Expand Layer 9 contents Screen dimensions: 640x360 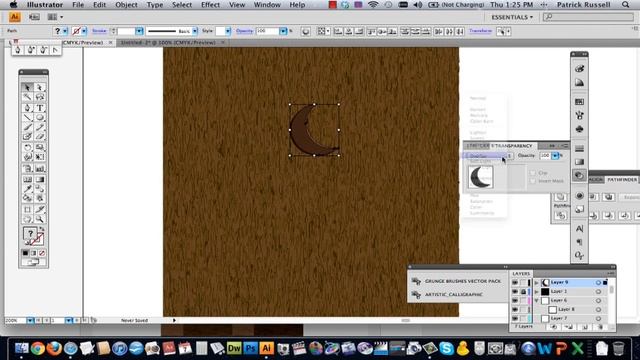(536, 282)
